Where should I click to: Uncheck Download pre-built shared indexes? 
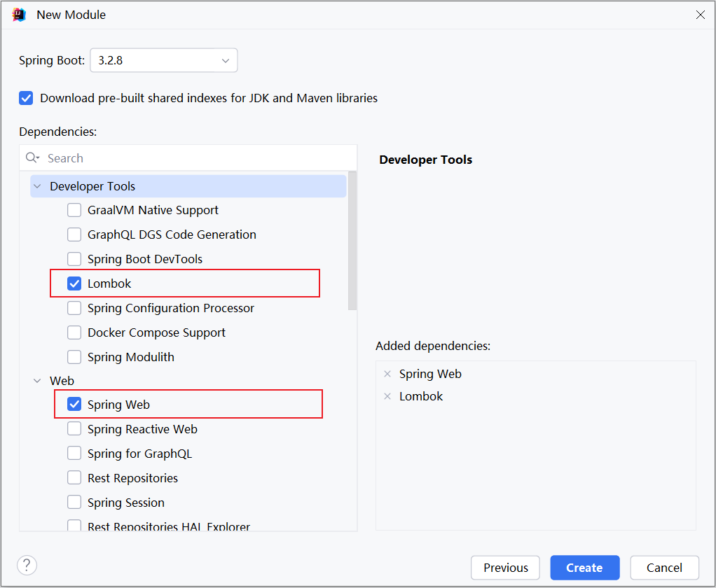[x=25, y=98]
